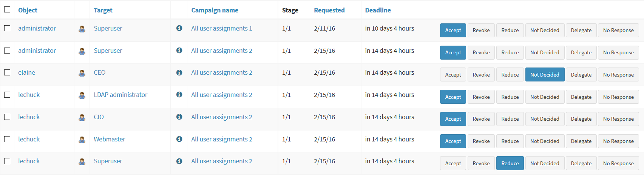Revoke lechuck's LDAP administrator assignment
644x175 pixels.
481,97
